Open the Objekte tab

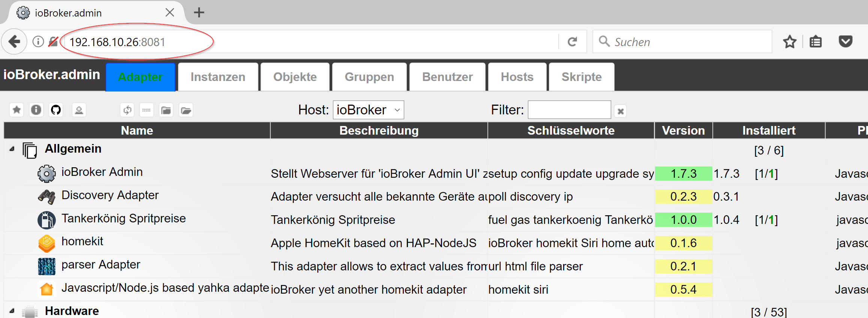(295, 77)
